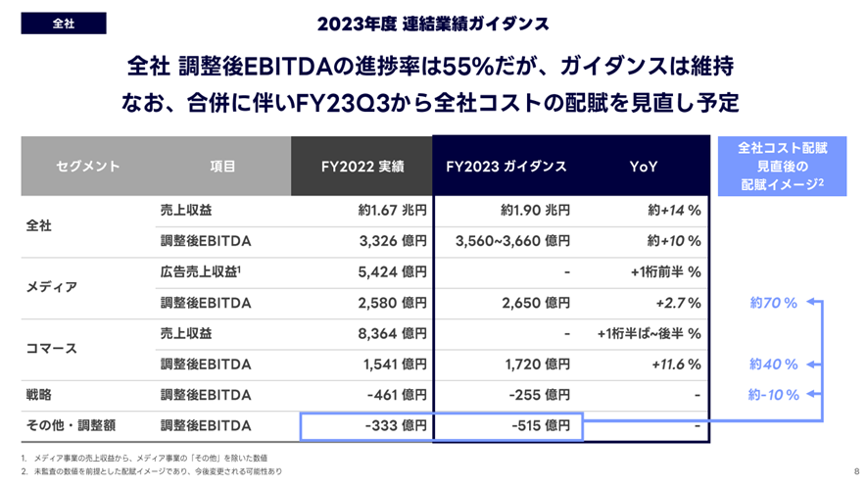Click the 戦略 segment row label
This screenshot has width=868, height=488.
click(39, 395)
